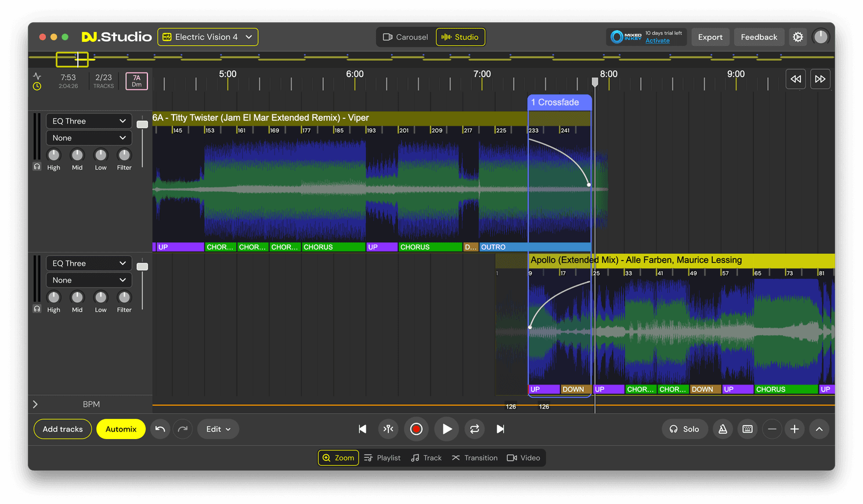
Task: Switch to the Carousel view
Action: tap(405, 37)
